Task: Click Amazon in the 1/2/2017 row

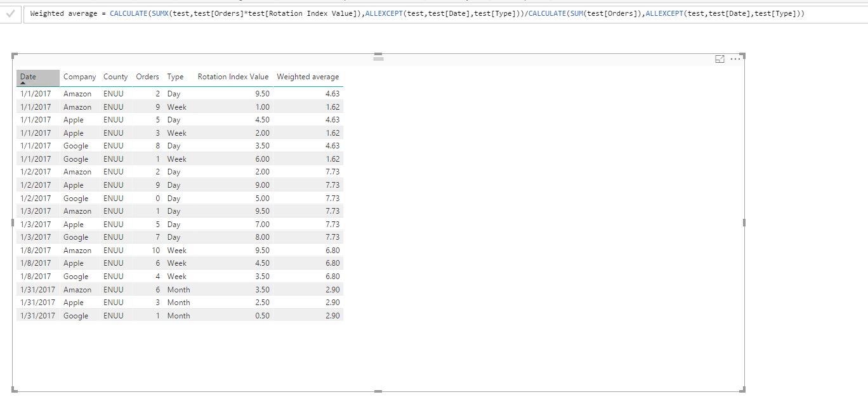Action: [x=77, y=172]
